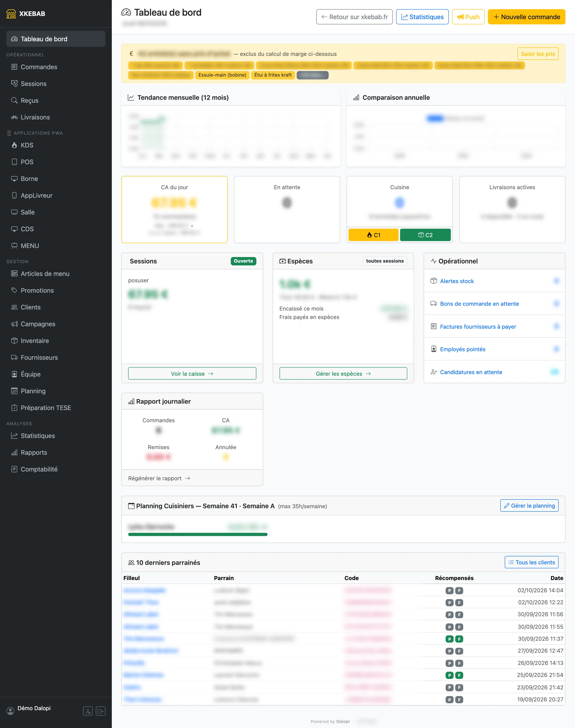Open Factures fournisseurs à payer link
Image resolution: width=575 pixels, height=728 pixels.
478,326
